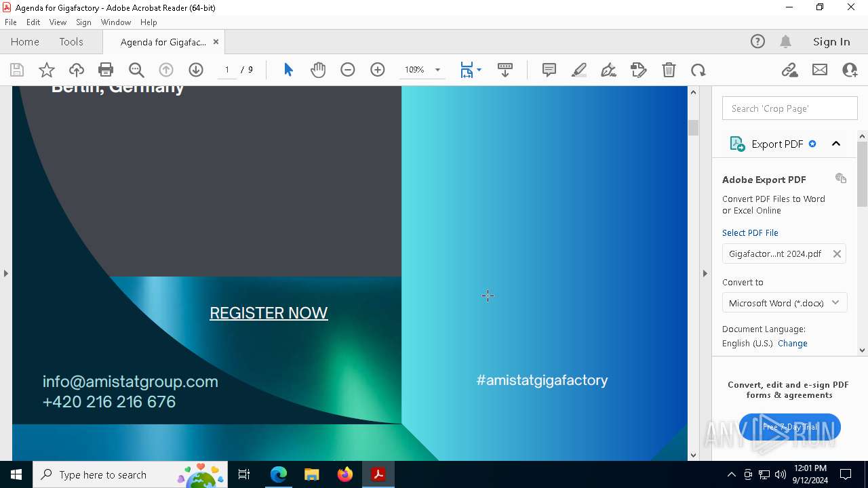Open the Edit menu

(33, 22)
